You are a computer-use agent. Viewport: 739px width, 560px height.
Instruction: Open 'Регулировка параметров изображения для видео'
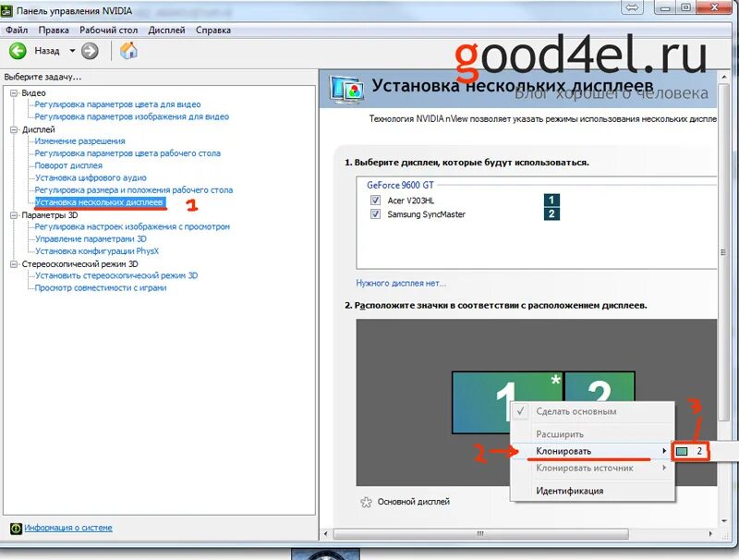132,116
